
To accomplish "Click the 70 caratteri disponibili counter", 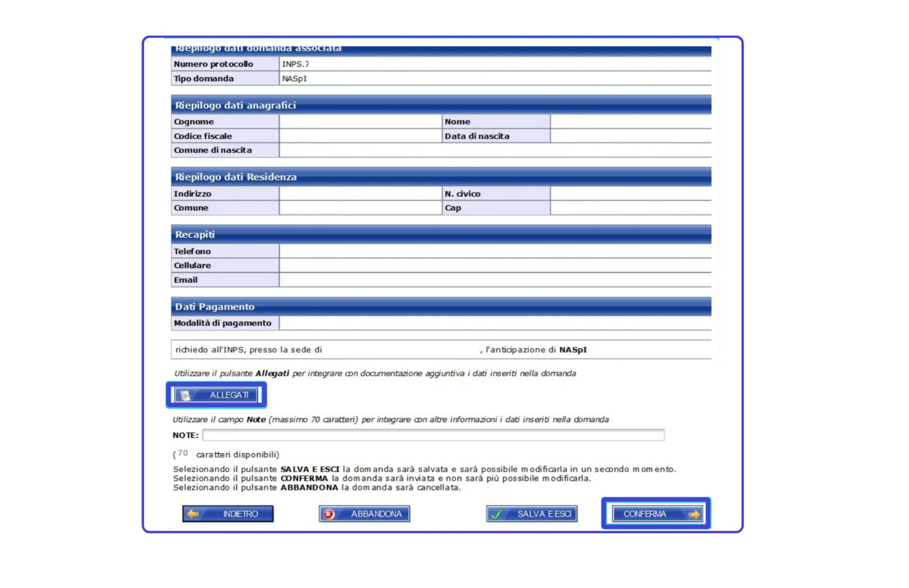I will click(226, 454).
